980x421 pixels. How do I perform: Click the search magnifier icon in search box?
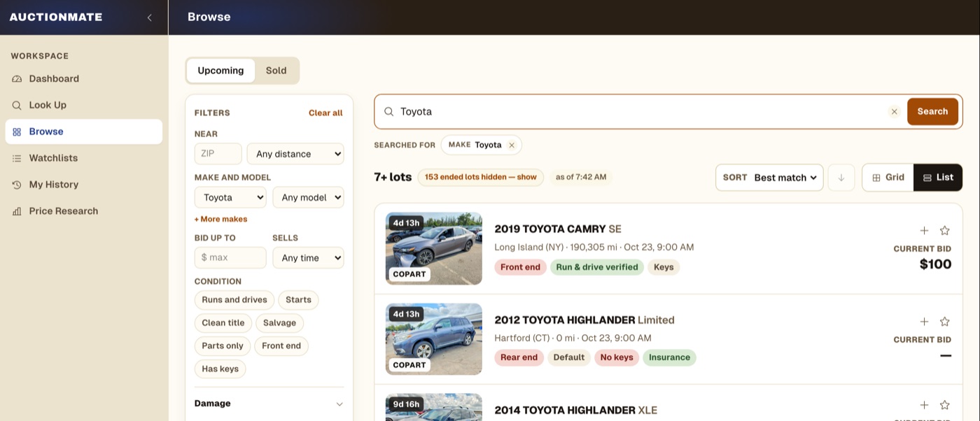389,111
